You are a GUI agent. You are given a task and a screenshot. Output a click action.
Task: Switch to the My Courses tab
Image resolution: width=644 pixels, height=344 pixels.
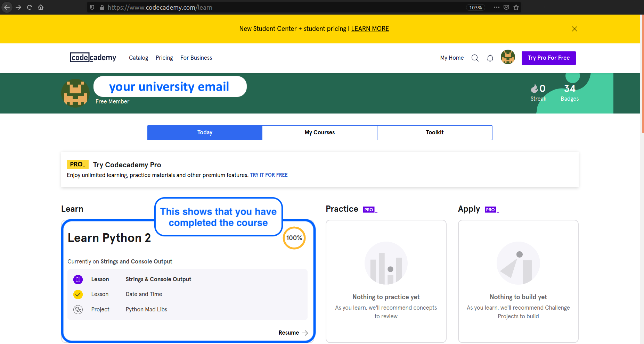coord(320,133)
